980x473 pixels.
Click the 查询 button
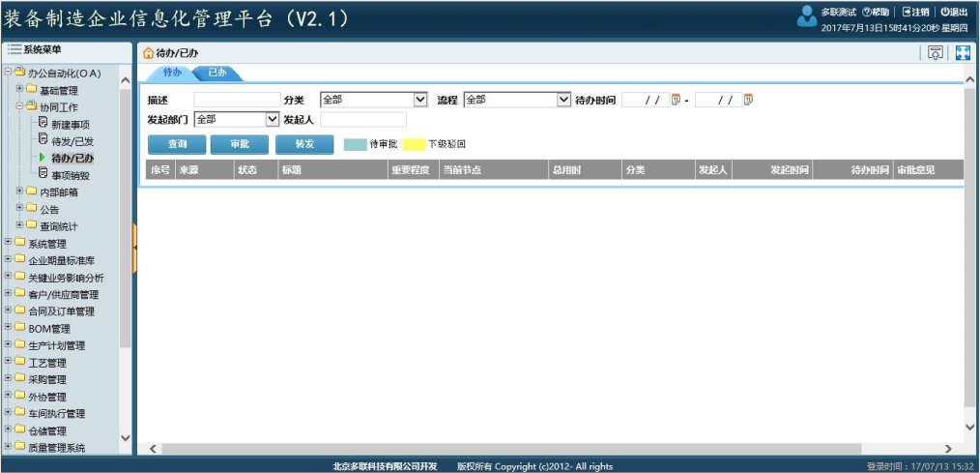pyautogui.click(x=177, y=144)
